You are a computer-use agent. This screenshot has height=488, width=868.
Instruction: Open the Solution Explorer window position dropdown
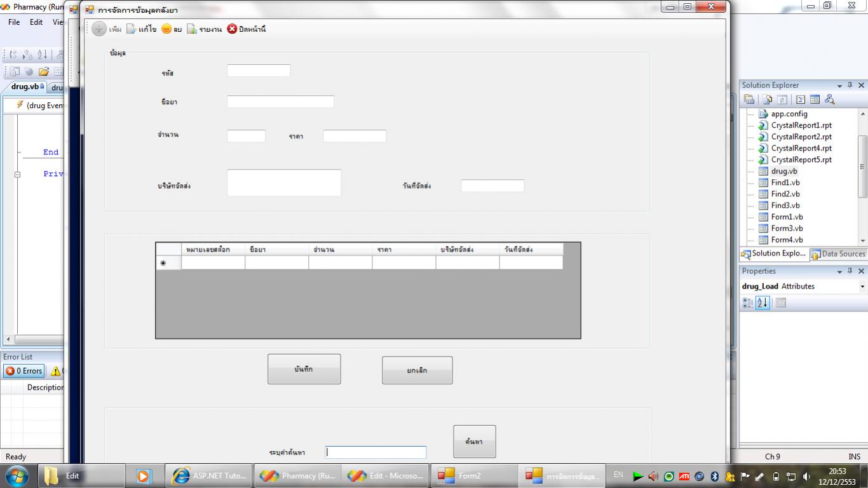point(839,86)
